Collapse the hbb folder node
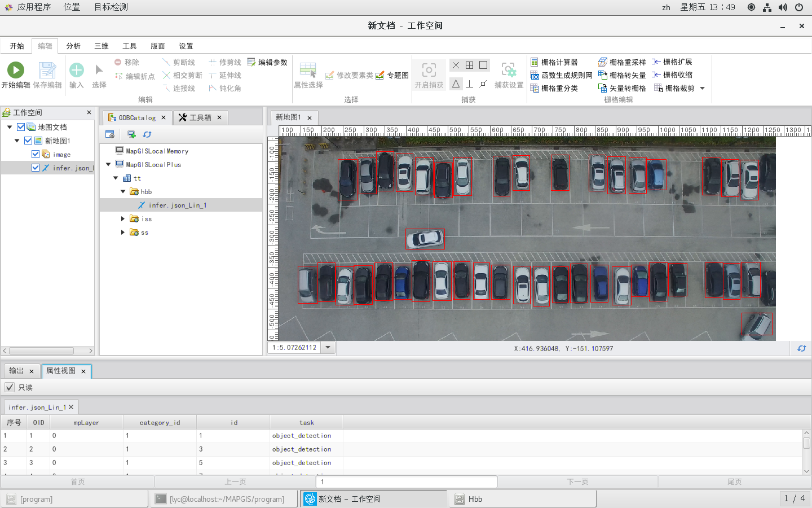 (123, 191)
